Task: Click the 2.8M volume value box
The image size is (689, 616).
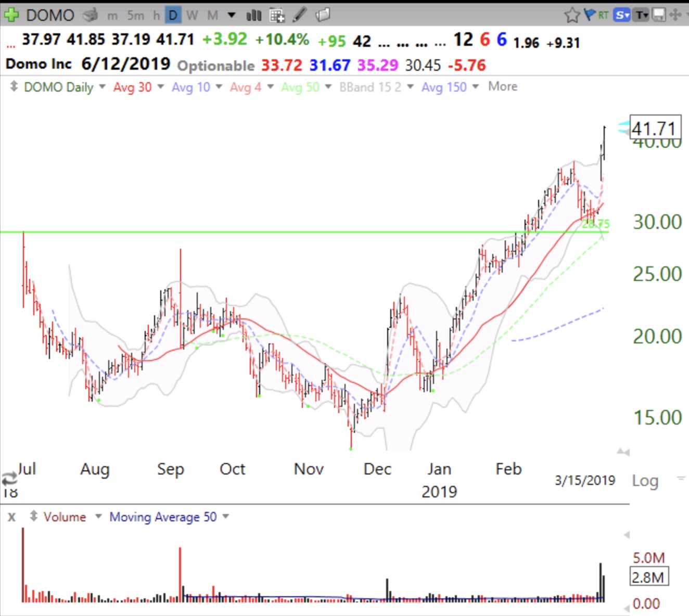Action: pyautogui.click(x=649, y=577)
